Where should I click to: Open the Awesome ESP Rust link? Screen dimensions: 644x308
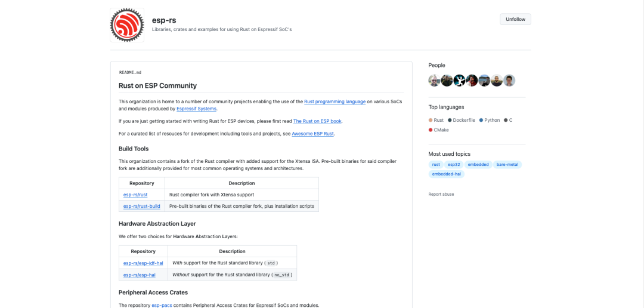312,134
